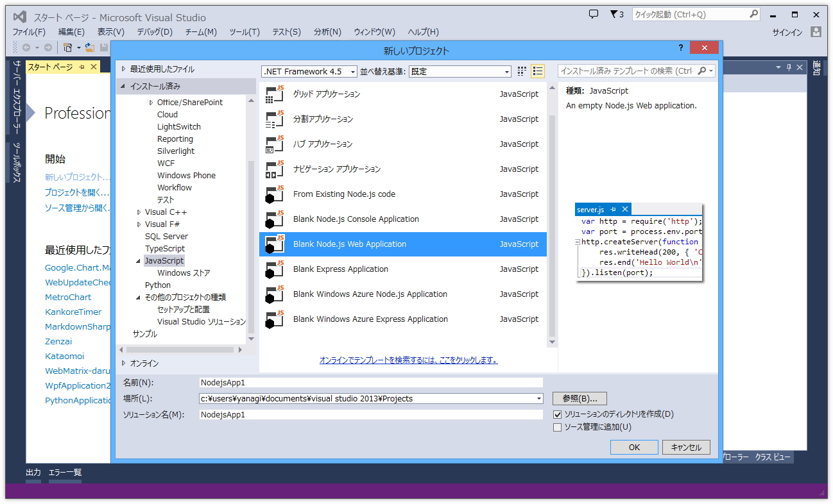Screen dimensions: 833x504
Task: Open notifications flag showing 3
Action: (x=616, y=14)
